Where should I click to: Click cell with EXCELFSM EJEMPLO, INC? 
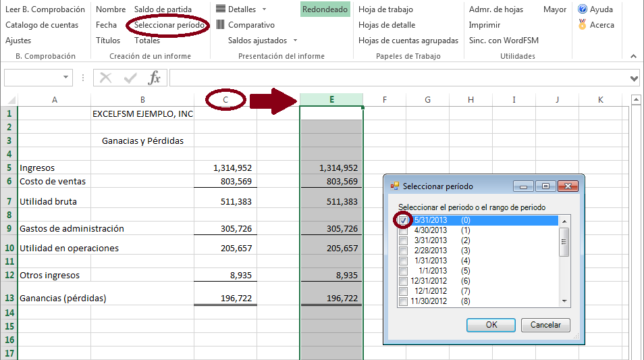(x=142, y=114)
